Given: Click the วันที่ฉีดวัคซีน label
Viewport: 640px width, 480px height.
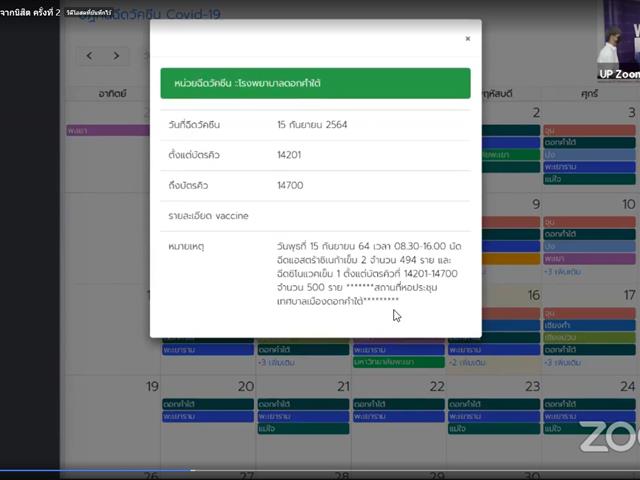Looking at the screenshot, I should click(194, 125).
